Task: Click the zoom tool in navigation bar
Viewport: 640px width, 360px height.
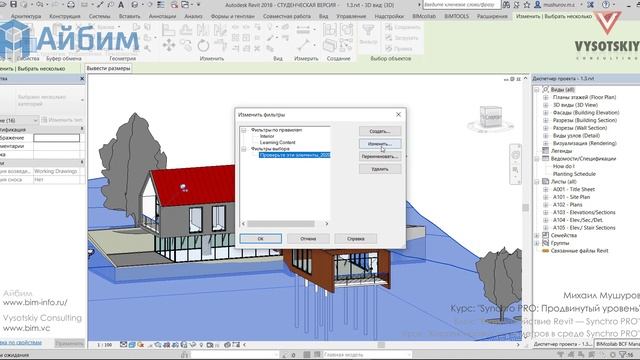Action: coord(516,169)
